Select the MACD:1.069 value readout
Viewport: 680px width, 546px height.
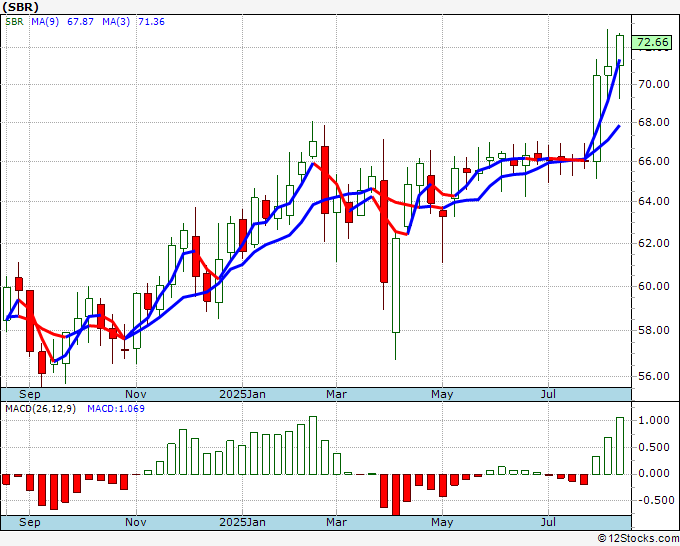116,409
